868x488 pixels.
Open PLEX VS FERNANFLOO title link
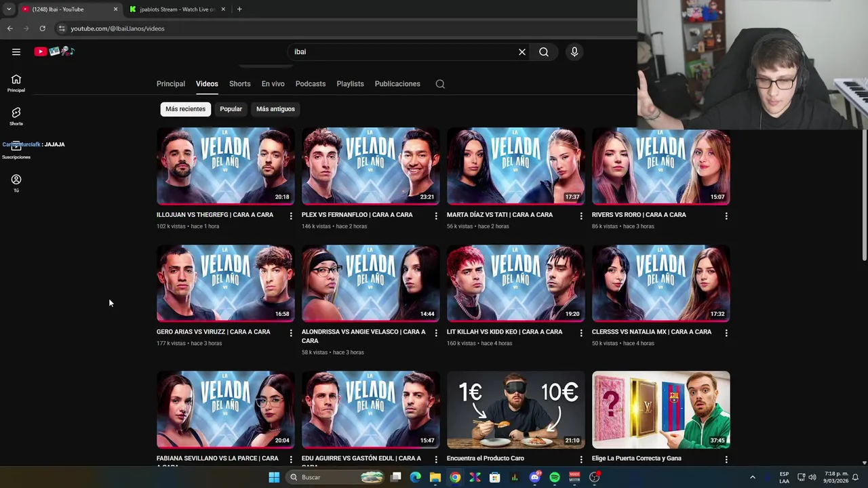pos(357,215)
